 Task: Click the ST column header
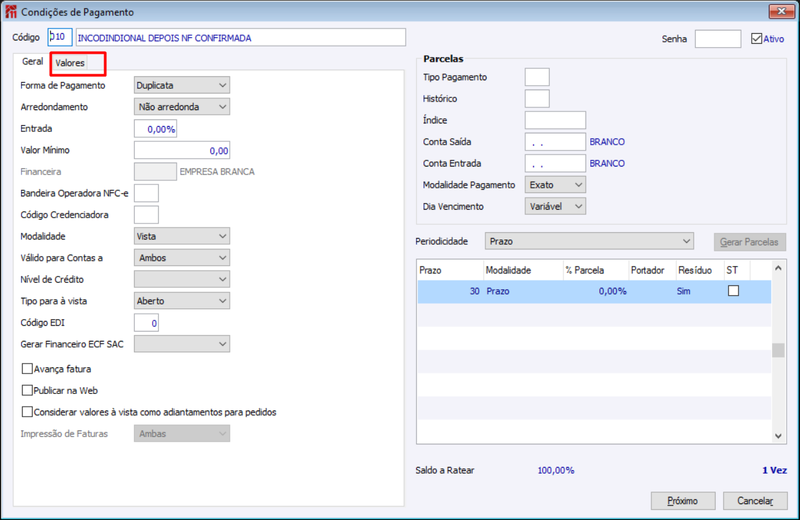click(737, 270)
